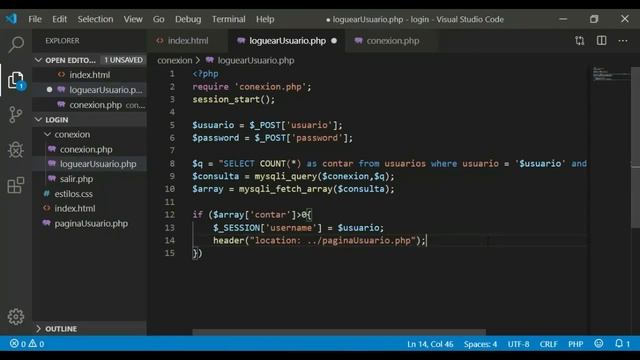The height and width of the screenshot is (360, 640).
Task: Click the PHP icon beside paginaUsuario.php
Action: click(47, 223)
